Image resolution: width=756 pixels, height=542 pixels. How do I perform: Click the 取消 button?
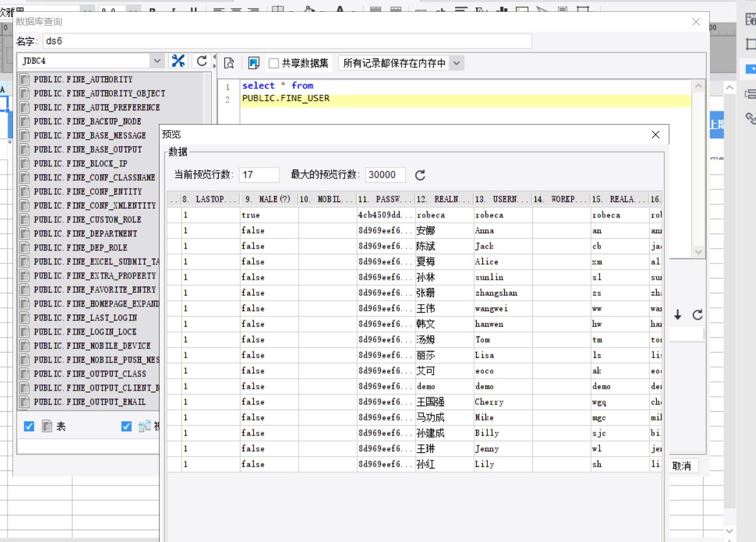pos(682,466)
